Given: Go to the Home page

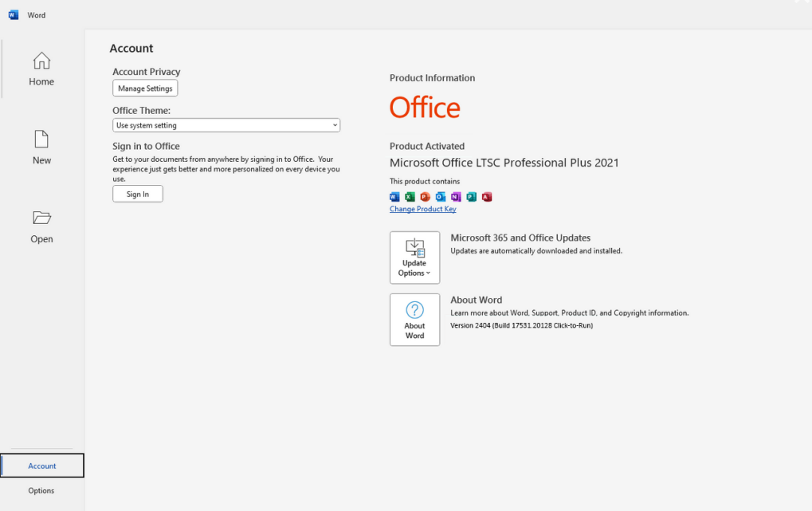Looking at the screenshot, I should [41, 69].
